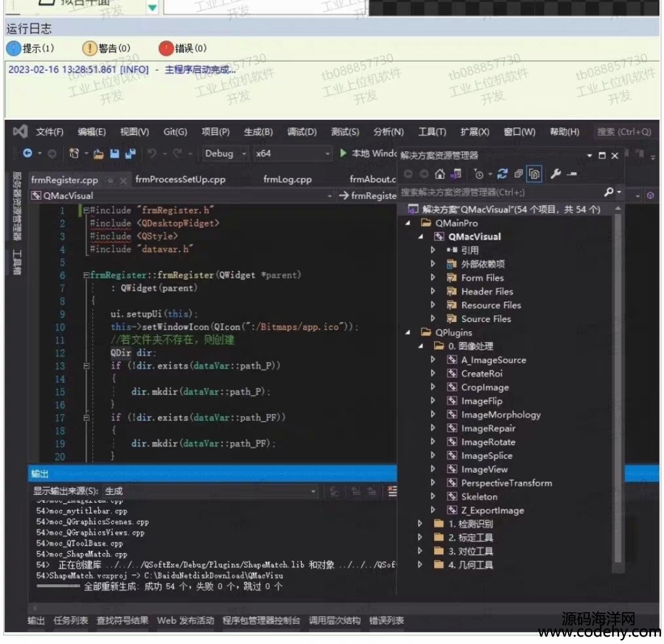Open the 工具箱 side panel tab

(x=17, y=262)
